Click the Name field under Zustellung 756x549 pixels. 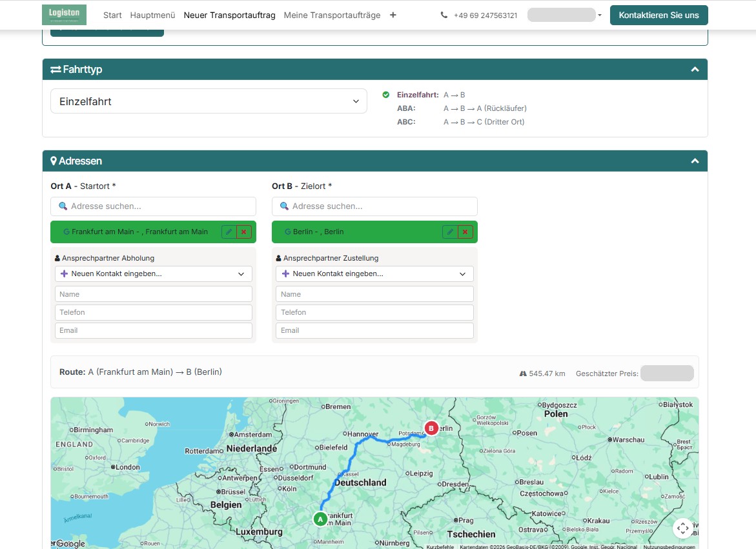click(x=374, y=294)
